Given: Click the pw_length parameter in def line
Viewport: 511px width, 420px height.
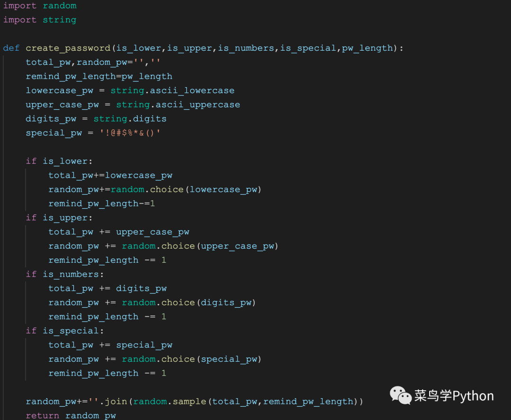Looking at the screenshot, I should click(367, 48).
